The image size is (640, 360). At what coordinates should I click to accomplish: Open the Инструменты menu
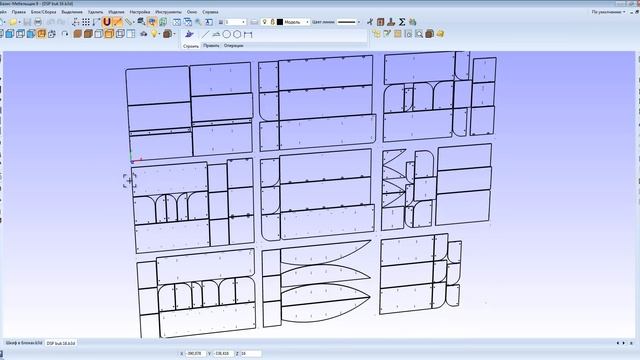(168, 12)
